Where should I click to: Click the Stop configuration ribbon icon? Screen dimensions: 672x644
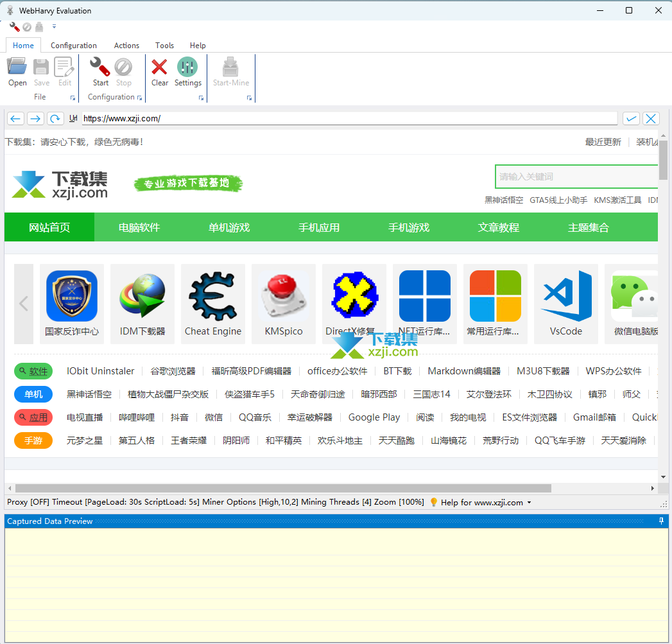point(123,72)
